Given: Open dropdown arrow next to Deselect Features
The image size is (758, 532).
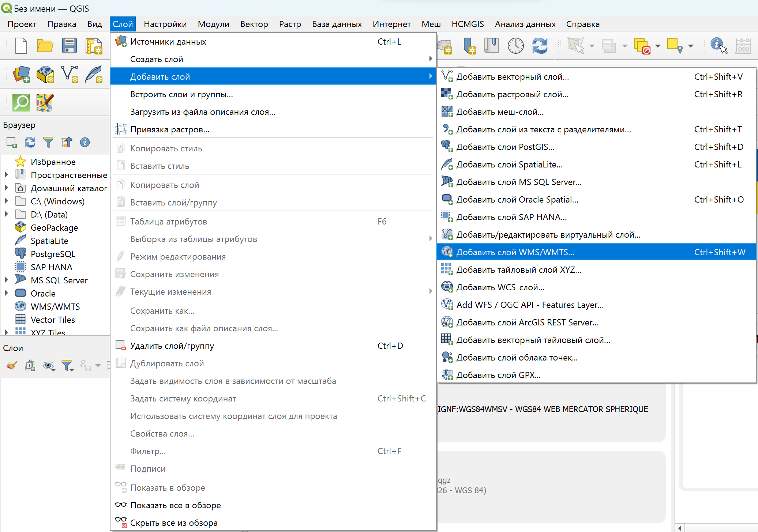Looking at the screenshot, I should (x=657, y=46).
